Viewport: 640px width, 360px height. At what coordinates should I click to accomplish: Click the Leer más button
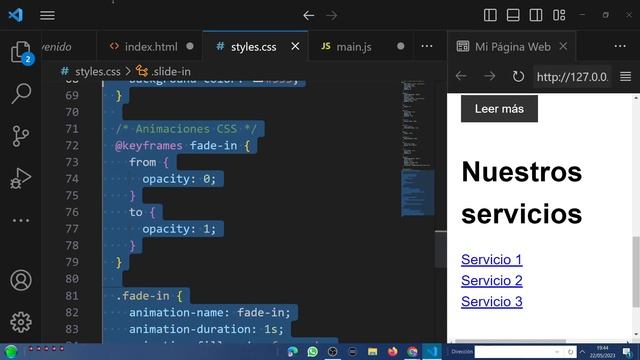[x=499, y=109]
